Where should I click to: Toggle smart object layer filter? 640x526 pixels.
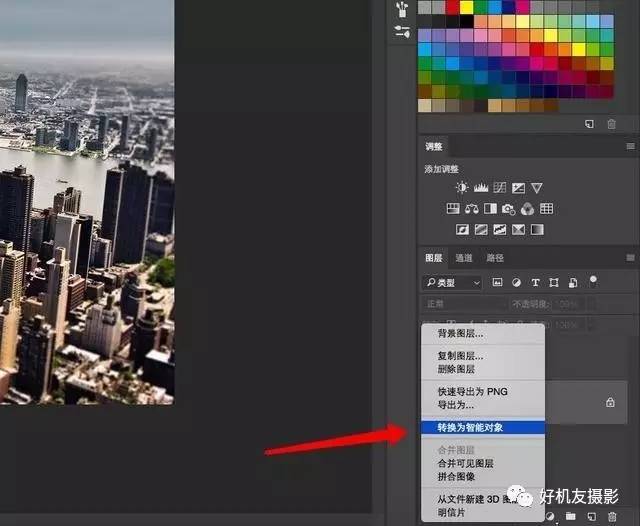pos(573,283)
